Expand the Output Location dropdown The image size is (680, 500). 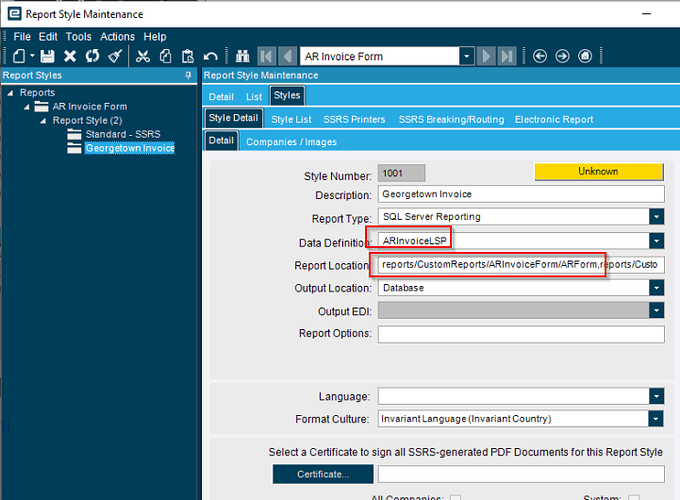pyautogui.click(x=656, y=288)
